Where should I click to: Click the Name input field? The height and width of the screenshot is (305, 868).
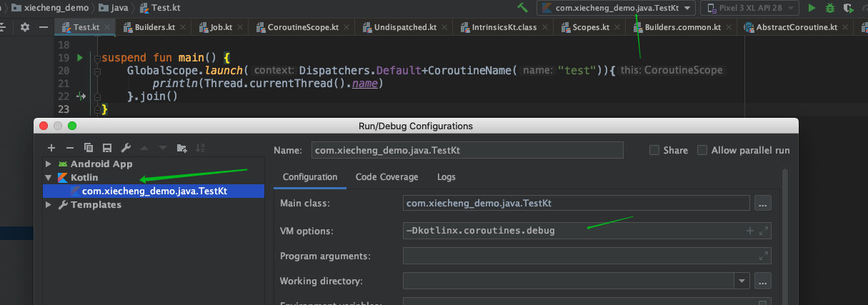point(467,150)
